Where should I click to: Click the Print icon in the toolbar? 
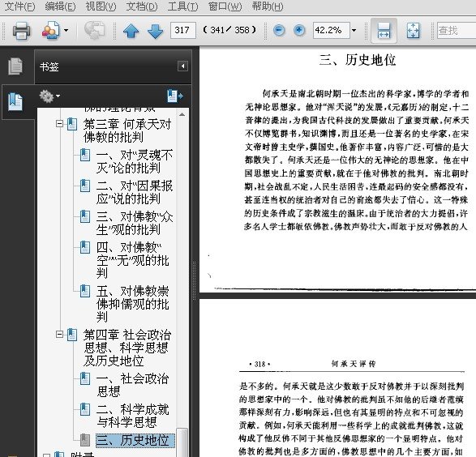[21, 30]
